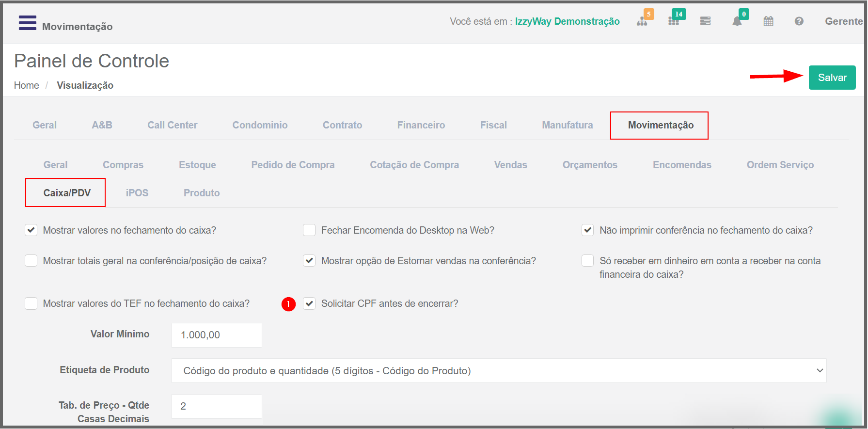868x429 pixels.
Task: Toggle 'Solicitar CPF antes de encerrar?' checkbox
Action: point(309,303)
